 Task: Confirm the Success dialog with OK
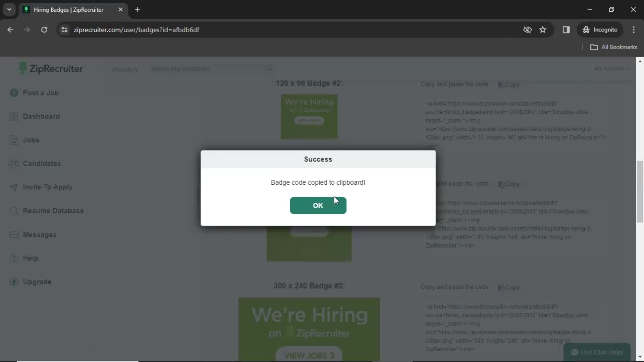click(318, 205)
